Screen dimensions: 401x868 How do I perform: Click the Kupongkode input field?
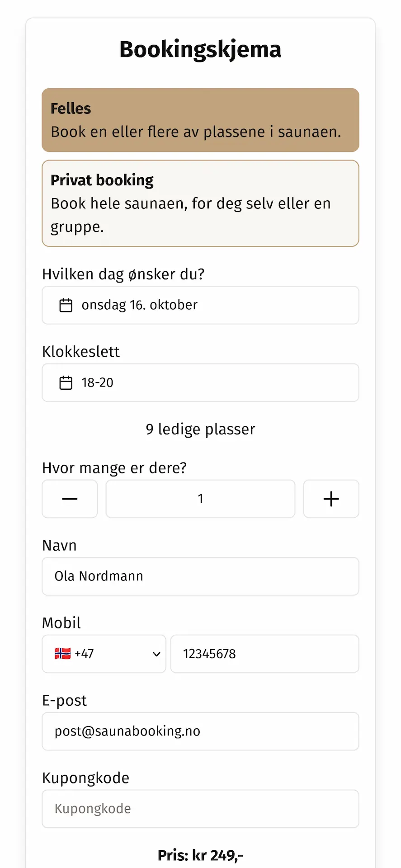pos(200,808)
